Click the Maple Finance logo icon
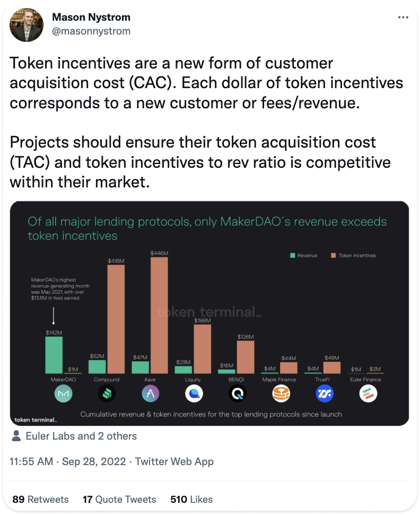 pos(281,393)
